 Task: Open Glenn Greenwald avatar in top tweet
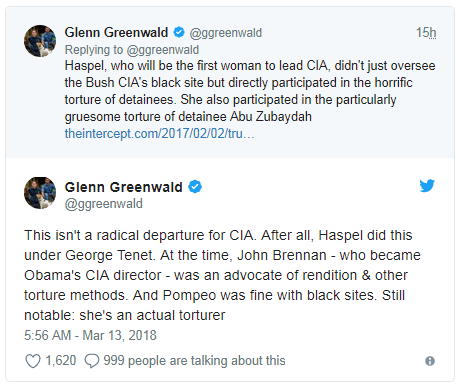pos(40,41)
